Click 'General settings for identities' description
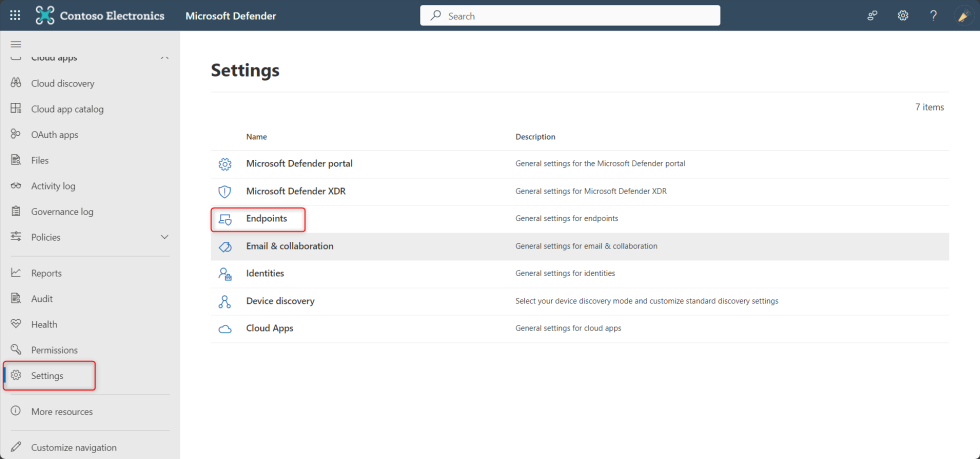 (x=565, y=273)
